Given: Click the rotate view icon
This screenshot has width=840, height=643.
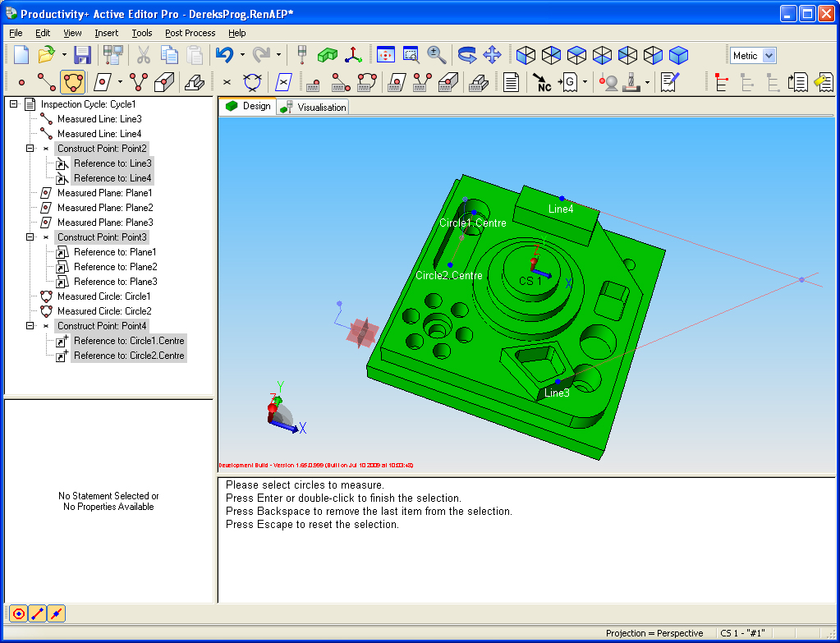Looking at the screenshot, I should (466, 55).
